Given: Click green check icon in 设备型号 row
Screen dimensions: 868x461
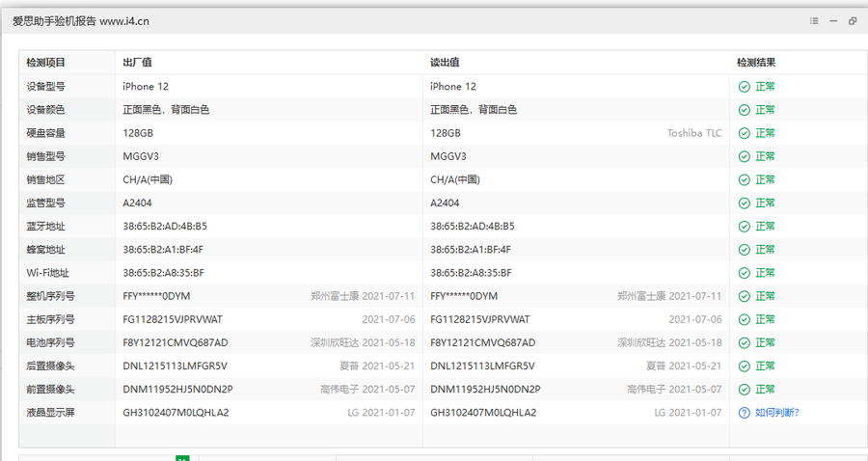Looking at the screenshot, I should [744, 87].
